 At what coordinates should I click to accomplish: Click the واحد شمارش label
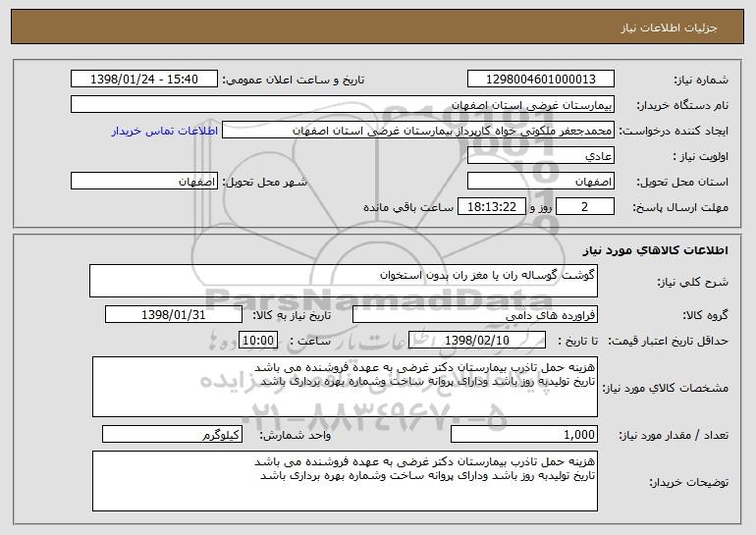[x=296, y=435]
